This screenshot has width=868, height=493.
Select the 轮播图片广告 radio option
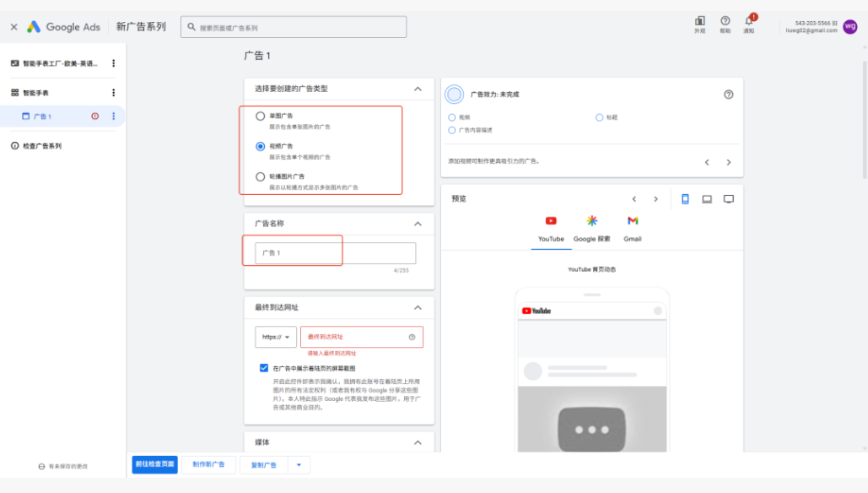click(260, 176)
